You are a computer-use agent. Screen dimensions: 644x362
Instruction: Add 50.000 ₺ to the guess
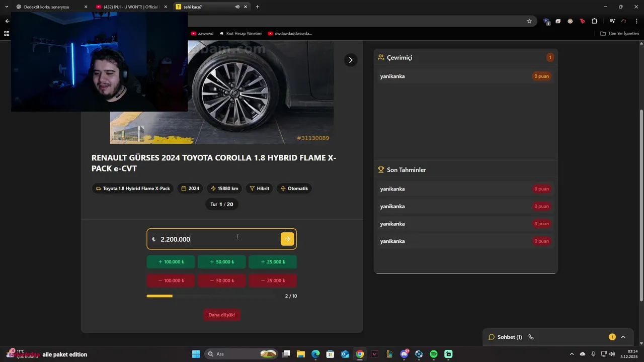coord(221,262)
